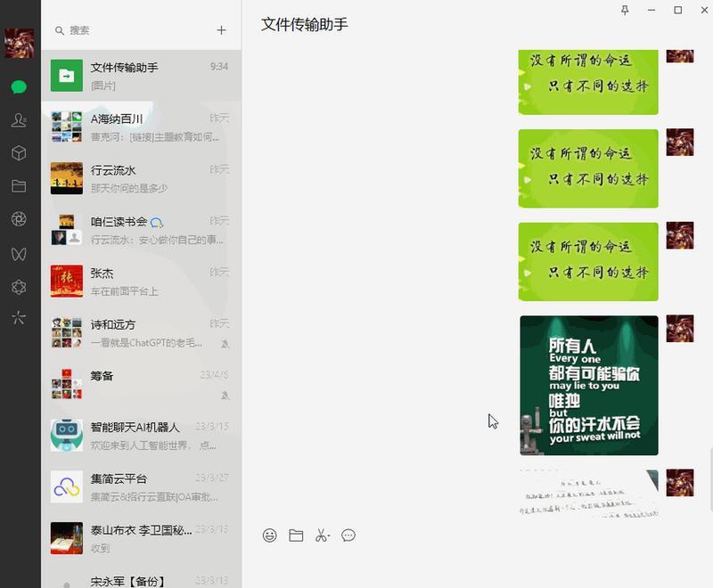
Task: Click the mute bell icon on 诗和远方
Action: point(225,344)
